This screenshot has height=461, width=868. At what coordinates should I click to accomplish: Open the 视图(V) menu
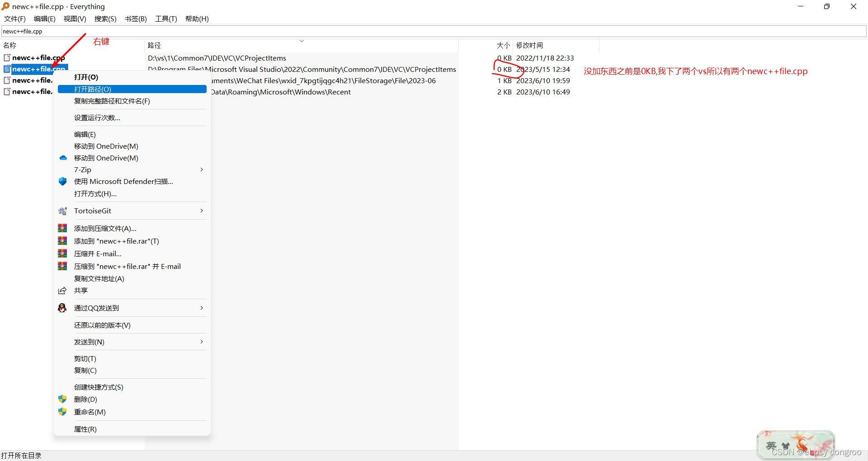coord(75,19)
